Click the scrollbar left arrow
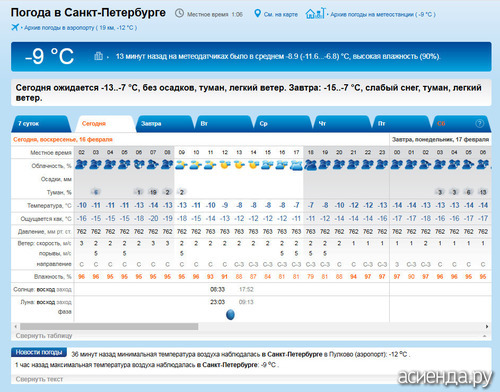This screenshot has width=500, height=392. pos(15,326)
